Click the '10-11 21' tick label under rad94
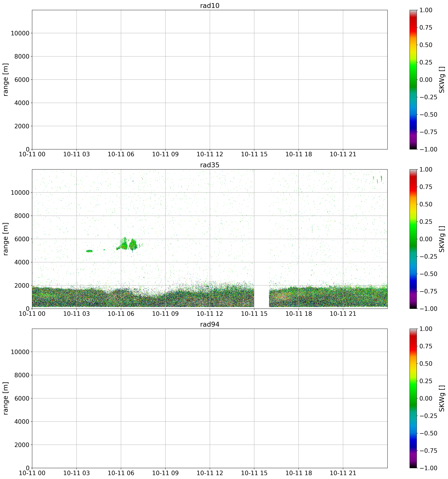 pos(343,473)
